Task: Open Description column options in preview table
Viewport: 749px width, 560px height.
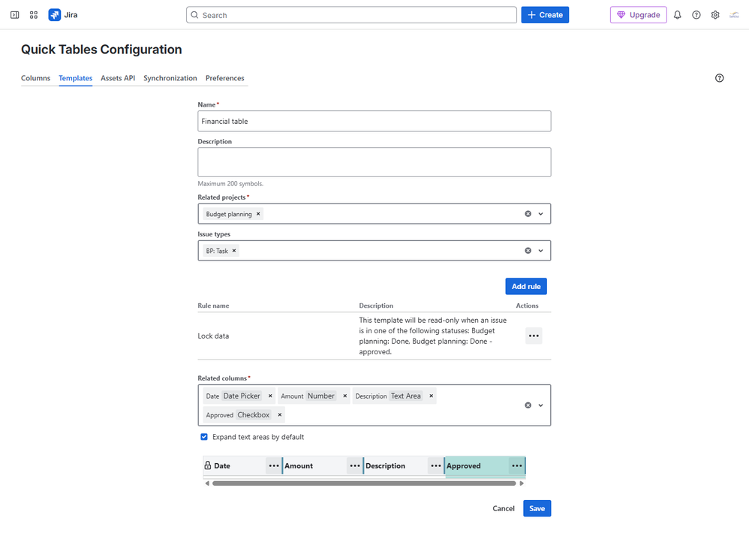Action: pyautogui.click(x=435, y=466)
